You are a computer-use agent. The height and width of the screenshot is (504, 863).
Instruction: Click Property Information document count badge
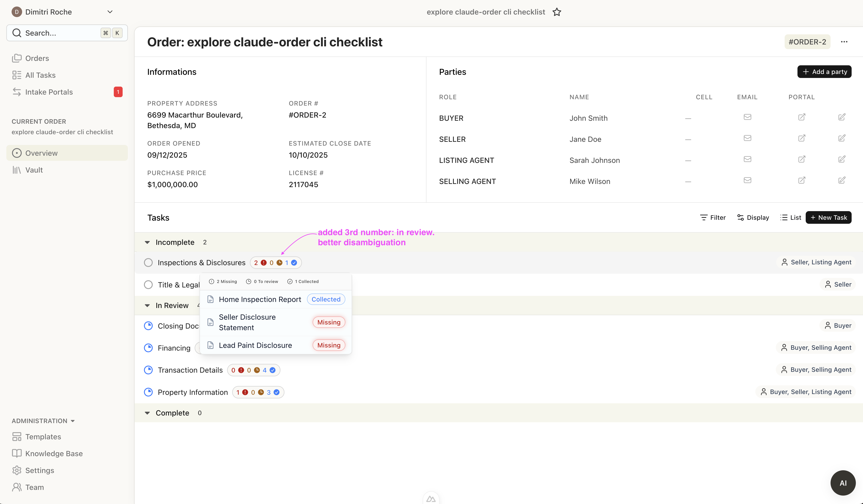pyautogui.click(x=258, y=392)
